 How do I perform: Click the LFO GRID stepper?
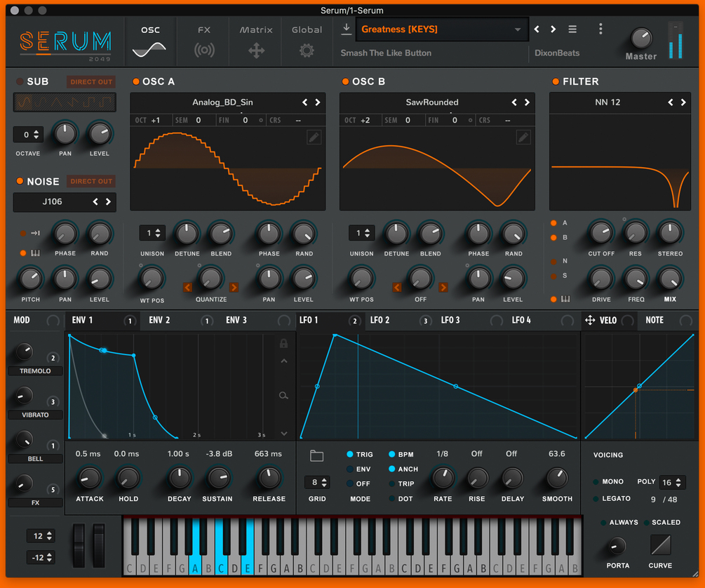click(318, 483)
